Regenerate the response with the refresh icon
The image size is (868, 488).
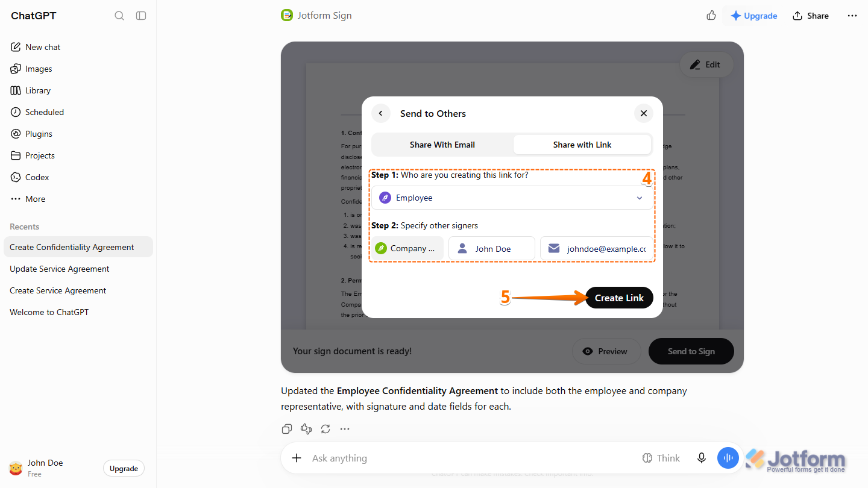pyautogui.click(x=325, y=429)
